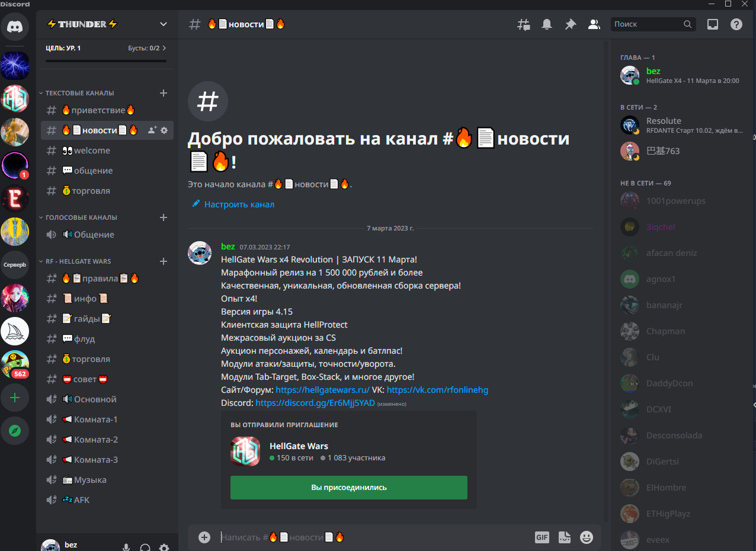This screenshot has width=756, height=551.
Task: Toggle microphone mute in user panel
Action: [x=126, y=547]
